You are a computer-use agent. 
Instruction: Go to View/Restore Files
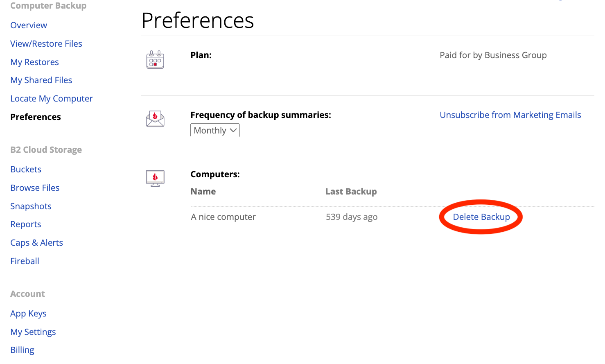46,44
